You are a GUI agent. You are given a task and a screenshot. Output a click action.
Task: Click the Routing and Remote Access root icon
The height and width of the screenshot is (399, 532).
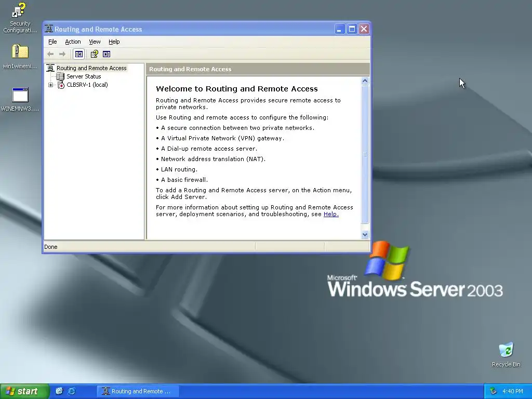[x=50, y=68]
